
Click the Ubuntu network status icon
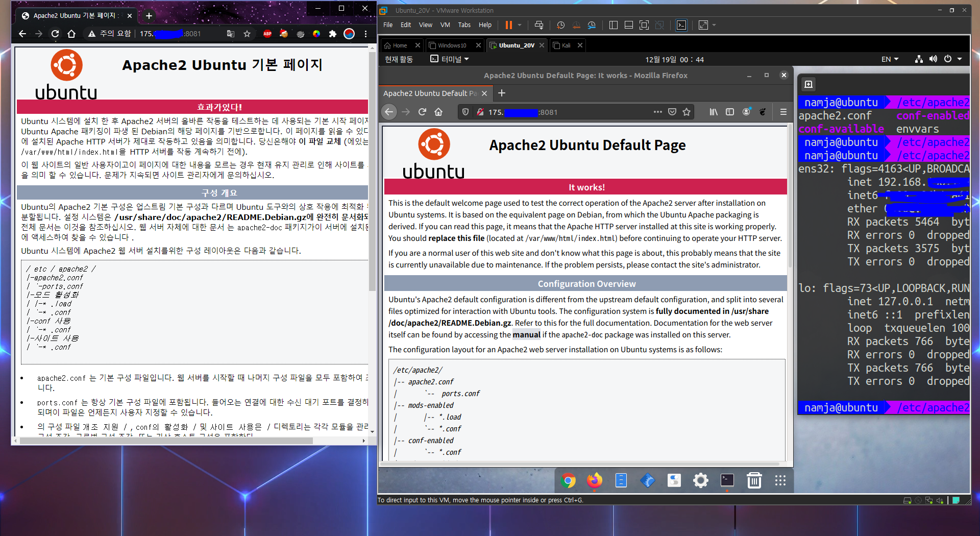pos(919,59)
